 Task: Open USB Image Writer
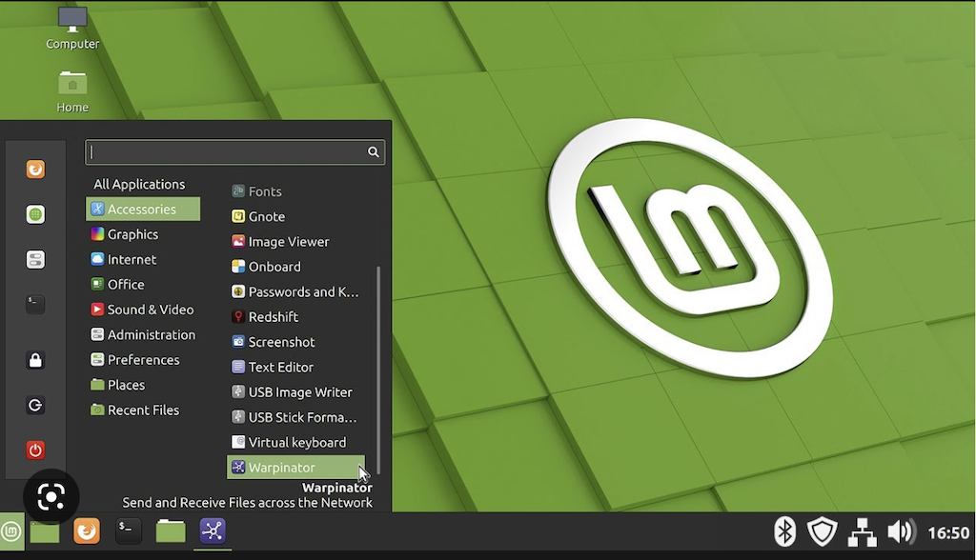299,392
